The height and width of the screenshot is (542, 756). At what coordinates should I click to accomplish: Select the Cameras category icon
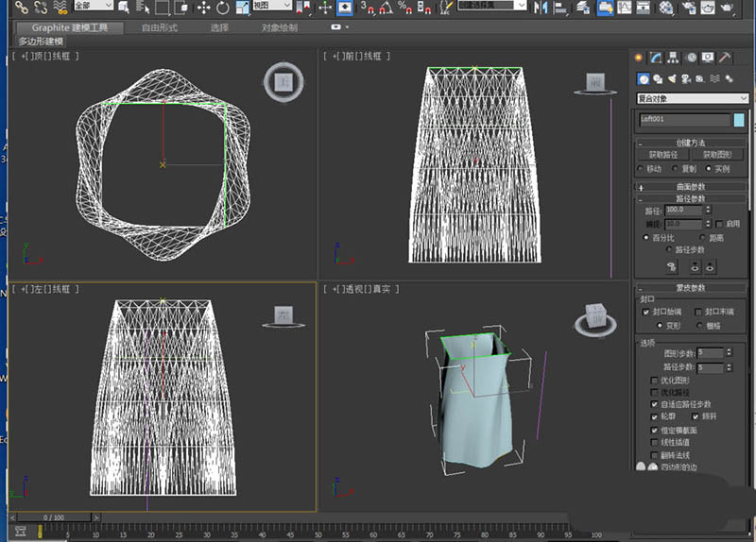(x=686, y=78)
